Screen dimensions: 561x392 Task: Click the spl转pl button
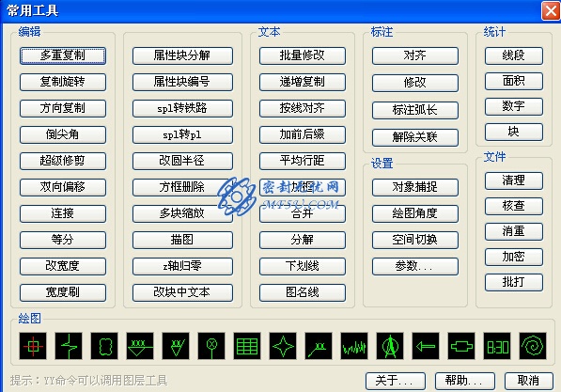(182, 134)
